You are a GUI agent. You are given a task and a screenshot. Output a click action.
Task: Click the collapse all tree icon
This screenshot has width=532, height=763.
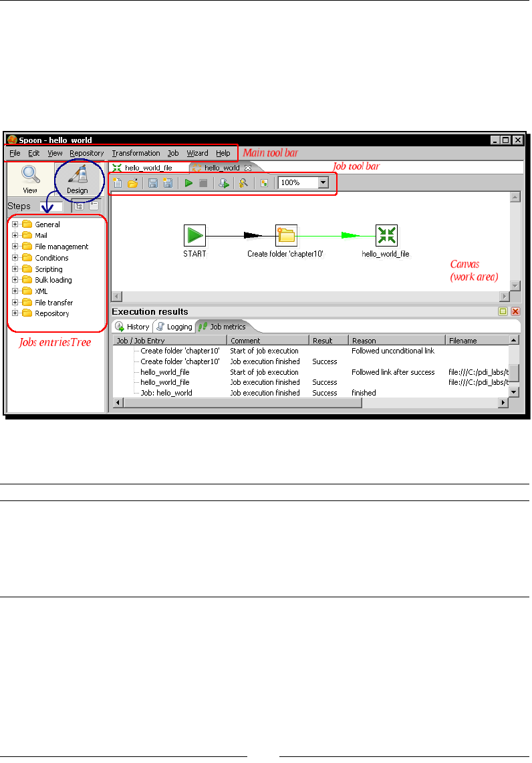coord(94,206)
